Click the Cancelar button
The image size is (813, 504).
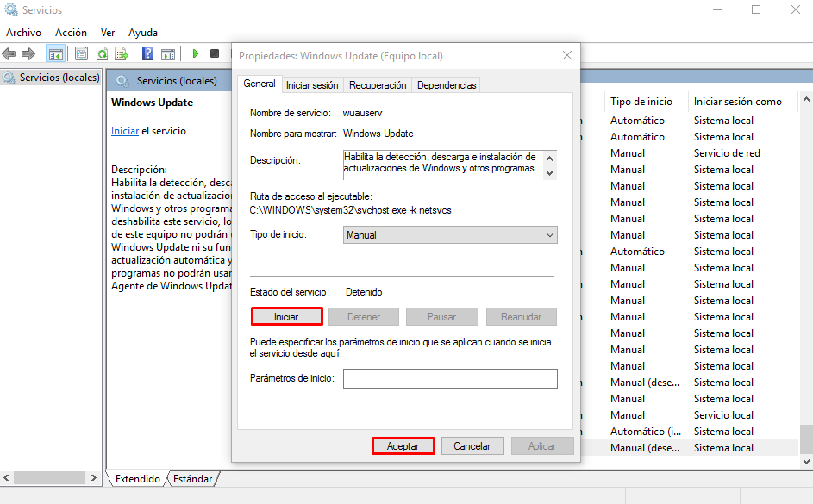pyautogui.click(x=472, y=446)
